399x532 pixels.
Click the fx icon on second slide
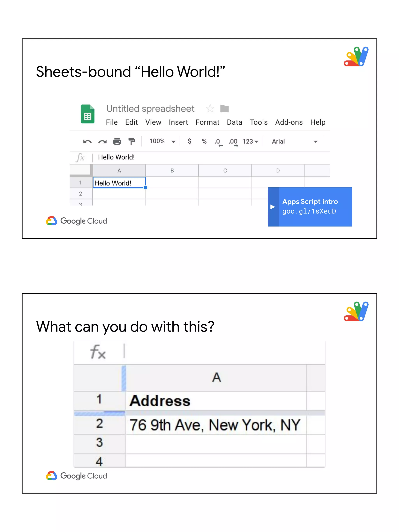98,352
